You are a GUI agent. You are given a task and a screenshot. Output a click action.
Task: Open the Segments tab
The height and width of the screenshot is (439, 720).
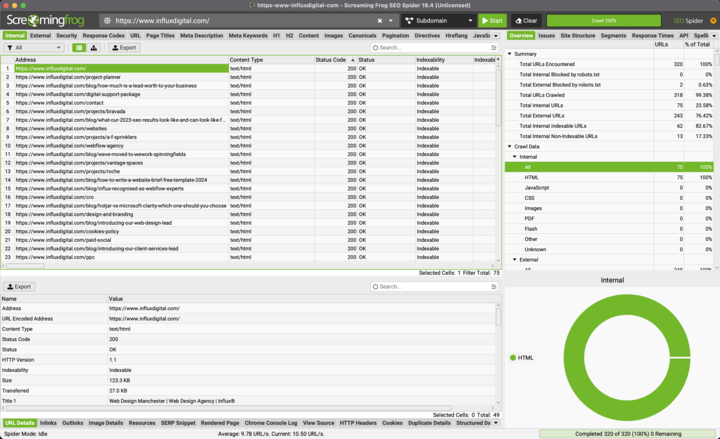coord(613,35)
